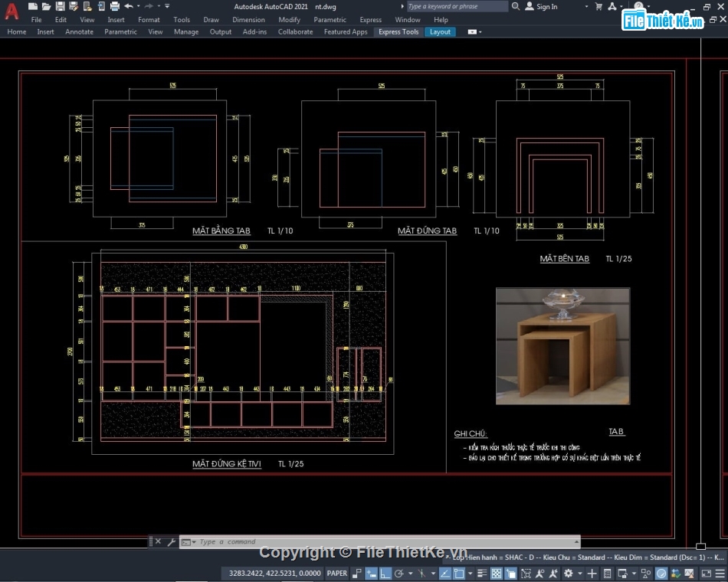Save the drawing with Save icon
The width and height of the screenshot is (728, 582).
coord(60,6)
